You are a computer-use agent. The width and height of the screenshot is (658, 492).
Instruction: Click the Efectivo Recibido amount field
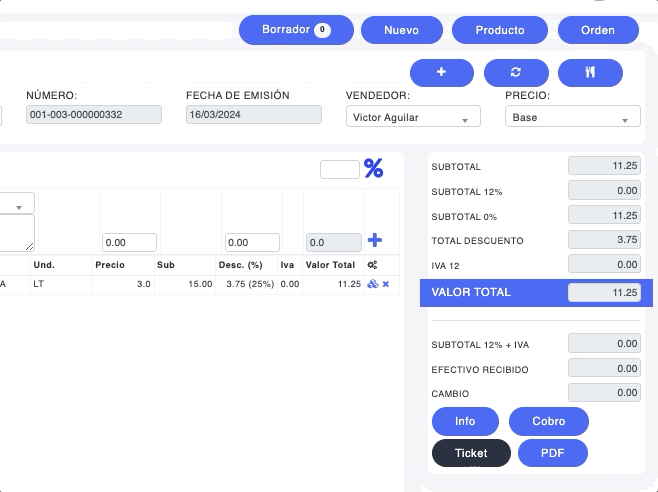pos(604,369)
